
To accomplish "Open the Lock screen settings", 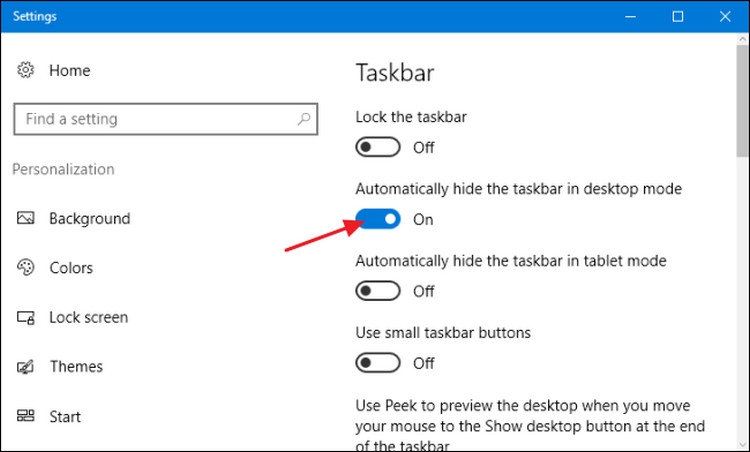I will 88,317.
